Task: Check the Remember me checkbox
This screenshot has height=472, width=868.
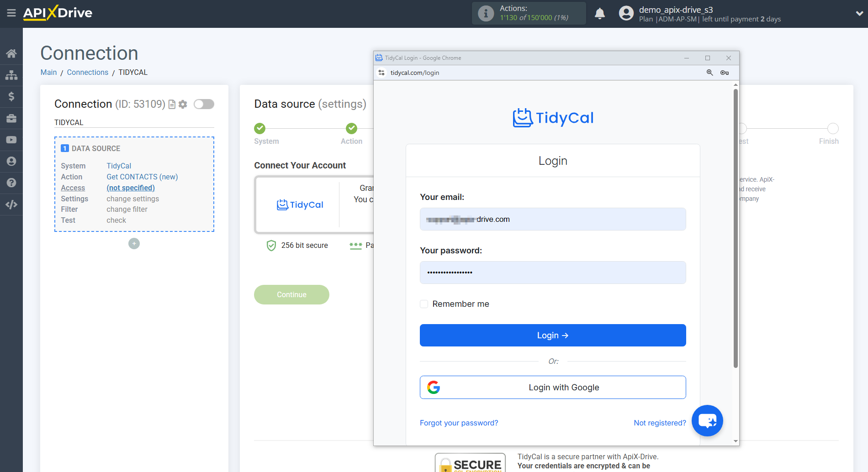Action: pyautogui.click(x=424, y=304)
